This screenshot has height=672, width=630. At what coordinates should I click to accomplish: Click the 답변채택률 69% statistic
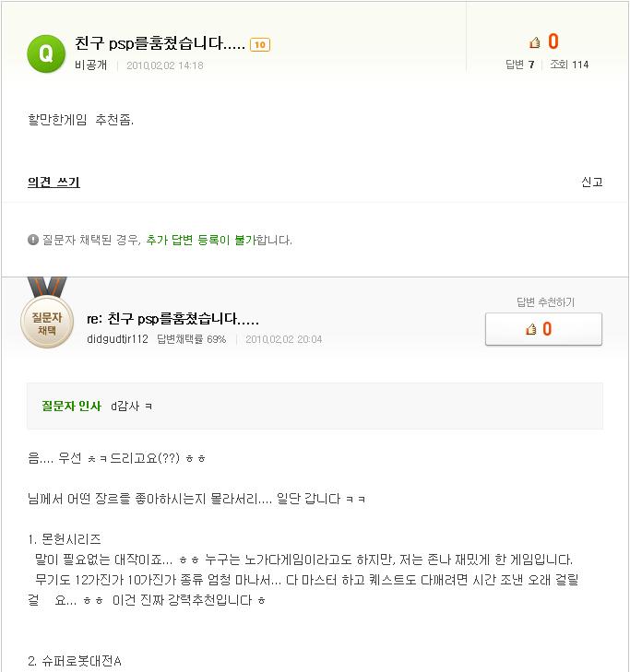191,339
